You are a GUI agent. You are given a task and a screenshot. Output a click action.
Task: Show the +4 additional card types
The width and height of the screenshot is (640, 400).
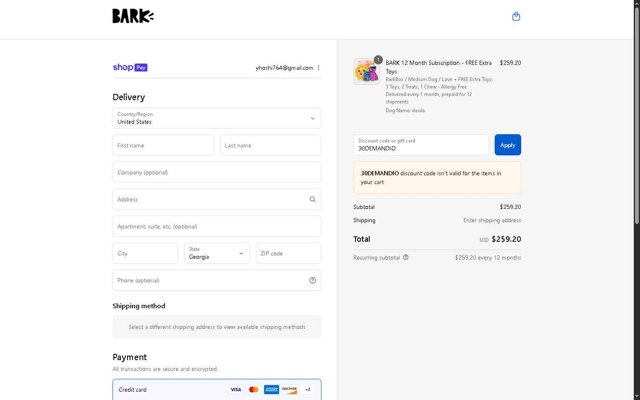(x=307, y=389)
